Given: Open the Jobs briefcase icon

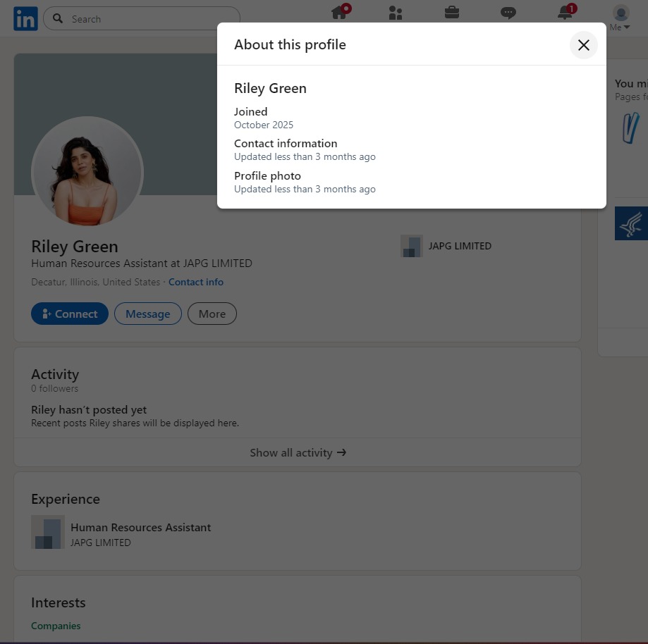Looking at the screenshot, I should tap(452, 13).
